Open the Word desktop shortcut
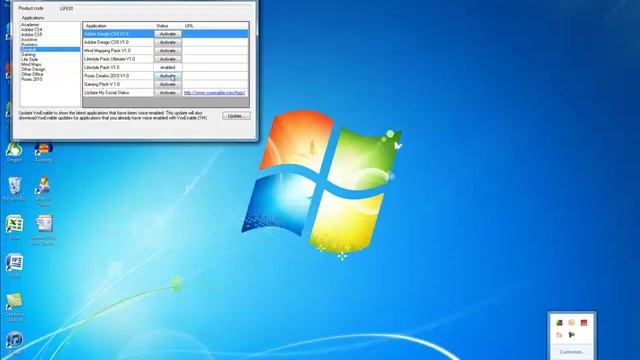 point(15,265)
